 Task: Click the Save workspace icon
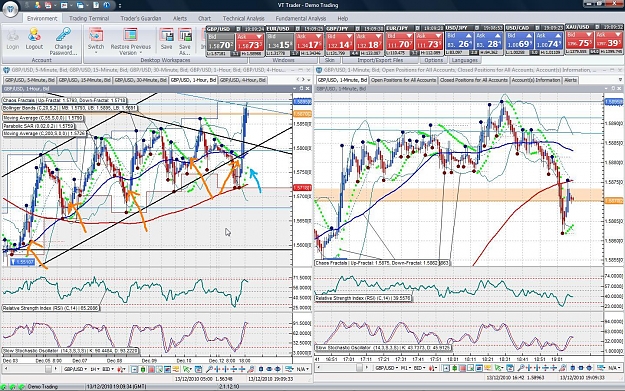[x=167, y=35]
